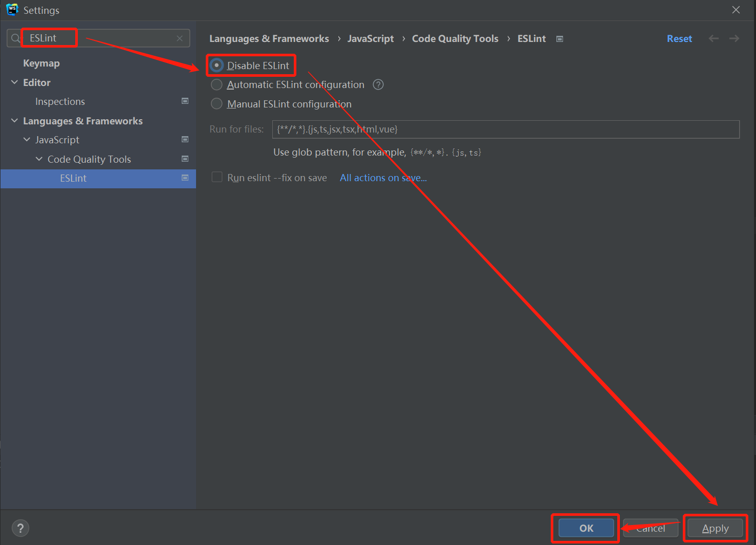Click the Code Quality Tools breadcrumb
756x545 pixels.
coord(455,38)
